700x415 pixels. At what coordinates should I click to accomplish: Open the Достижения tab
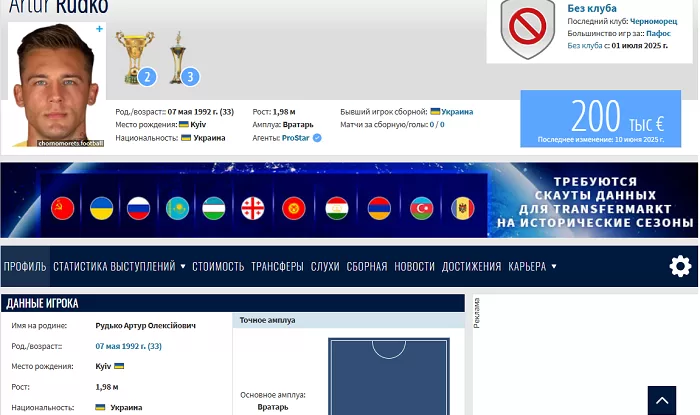click(x=471, y=267)
